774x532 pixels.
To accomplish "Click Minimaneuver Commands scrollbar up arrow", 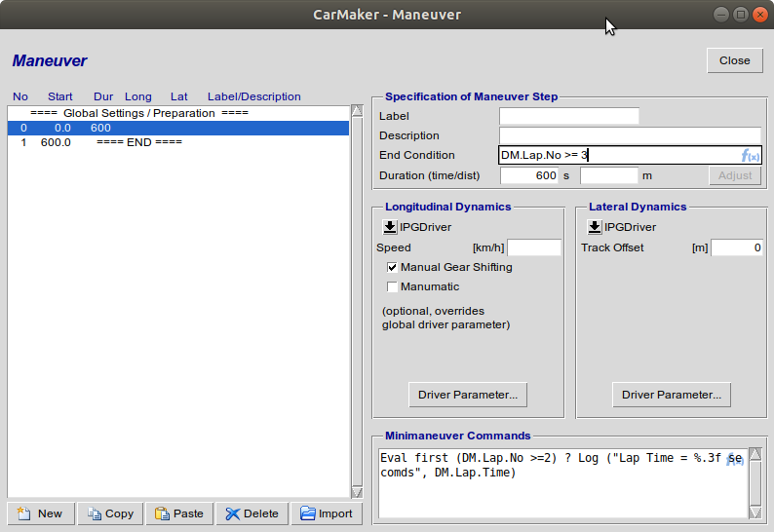I will click(x=755, y=454).
